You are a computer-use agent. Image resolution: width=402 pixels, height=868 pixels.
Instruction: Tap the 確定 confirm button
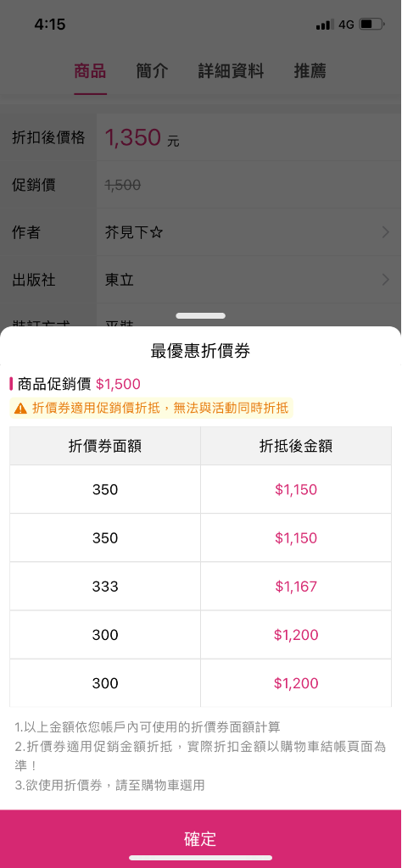(201, 838)
